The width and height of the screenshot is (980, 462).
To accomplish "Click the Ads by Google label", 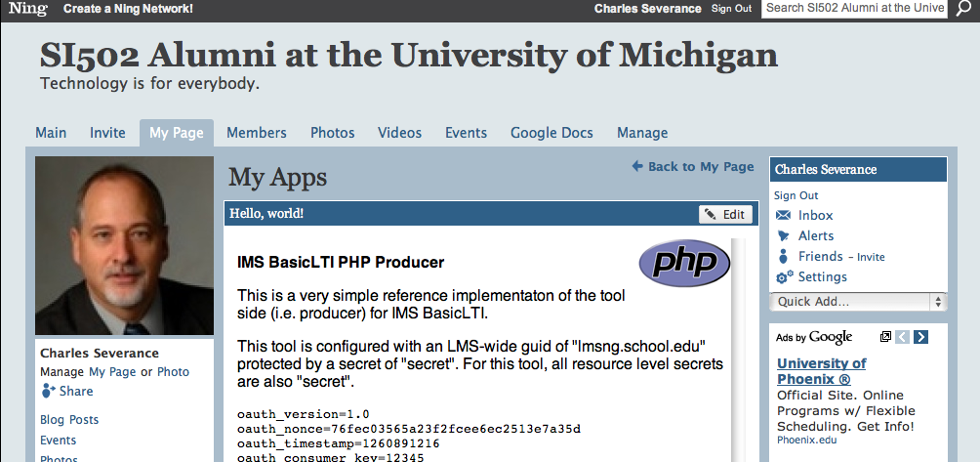I will (x=814, y=338).
